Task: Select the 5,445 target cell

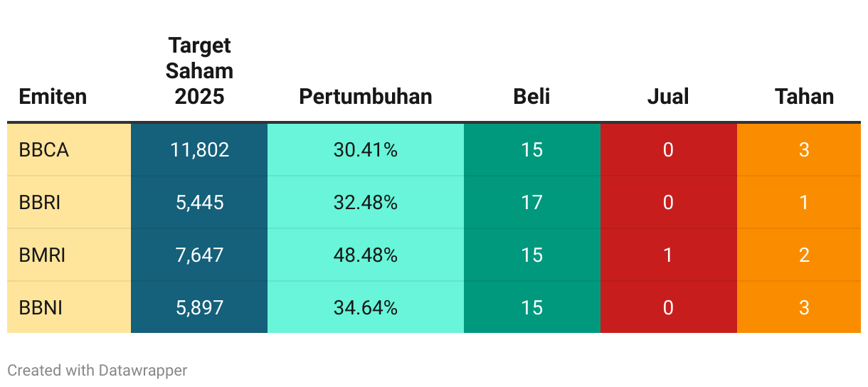Action: click(199, 203)
